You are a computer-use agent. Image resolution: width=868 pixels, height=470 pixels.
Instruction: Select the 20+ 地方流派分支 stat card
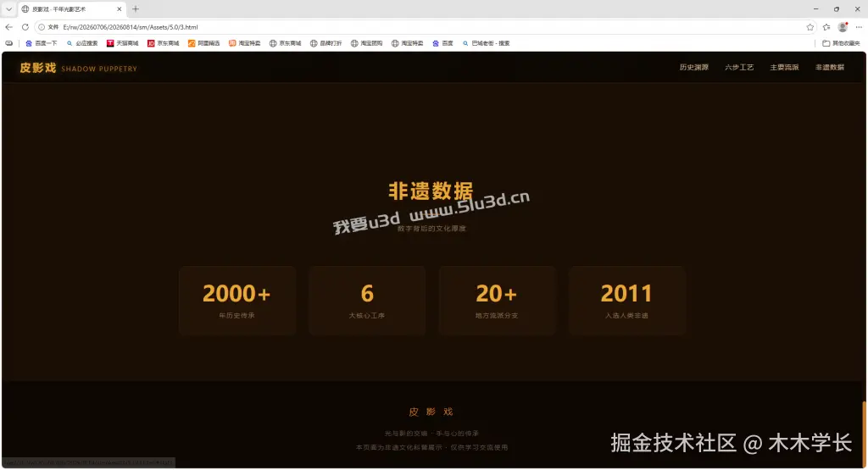(497, 301)
